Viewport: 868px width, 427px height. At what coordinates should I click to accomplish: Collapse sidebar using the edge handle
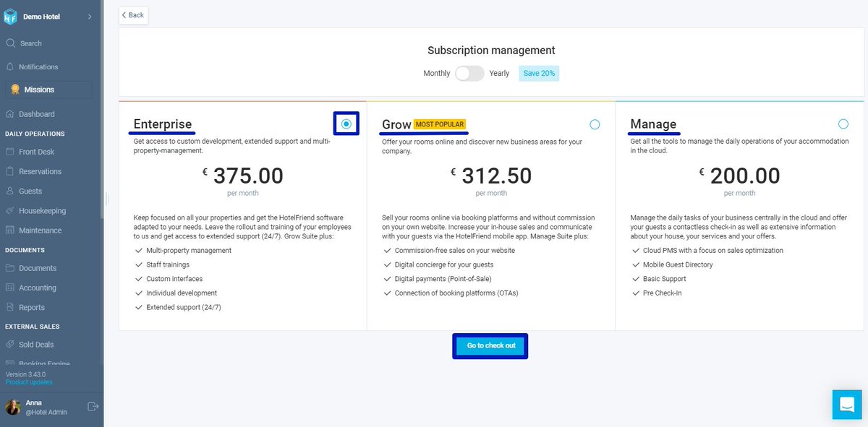(x=106, y=199)
